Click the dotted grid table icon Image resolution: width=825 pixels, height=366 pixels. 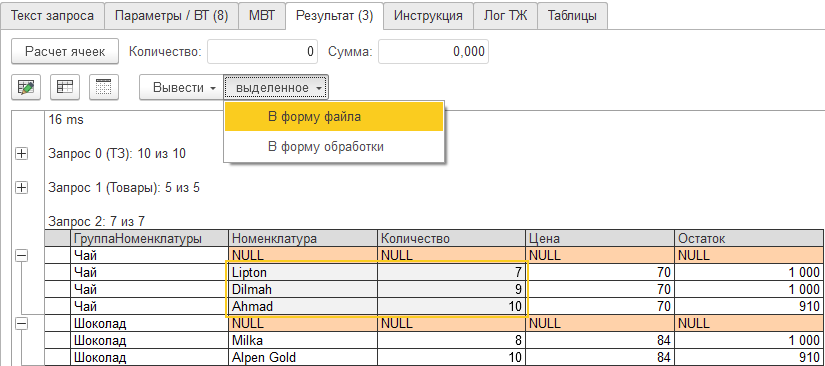tap(104, 87)
